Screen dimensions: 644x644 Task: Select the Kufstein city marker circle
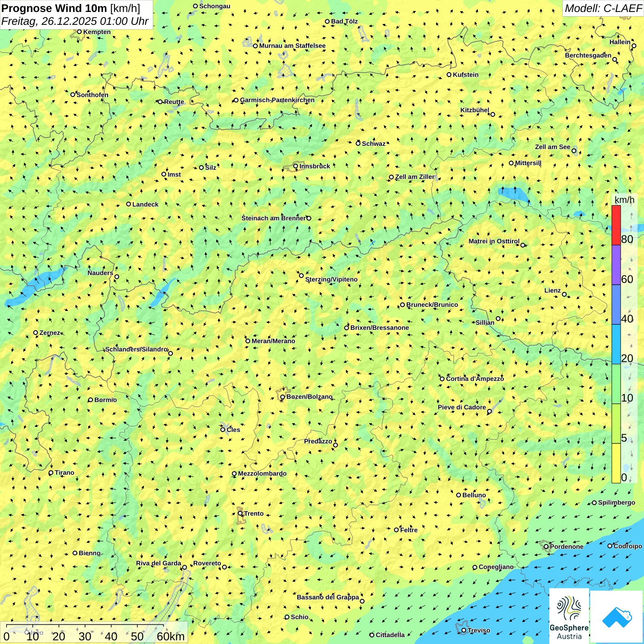[449, 75]
